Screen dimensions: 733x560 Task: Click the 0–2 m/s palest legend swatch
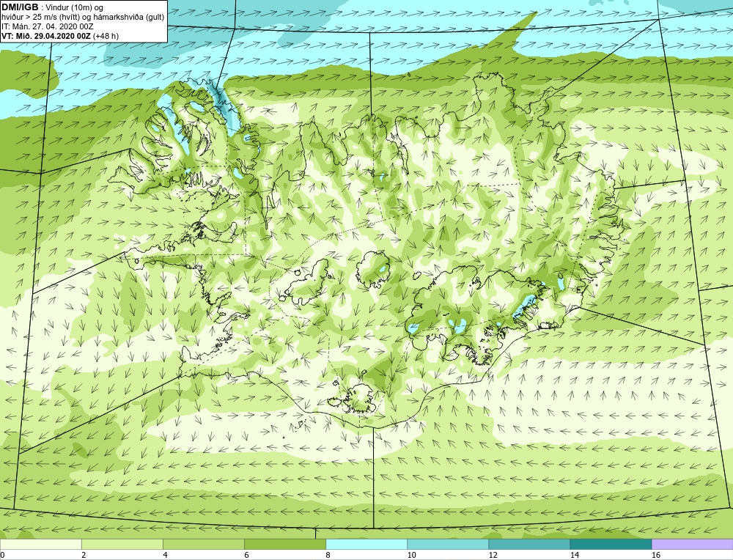pyautogui.click(x=40, y=544)
